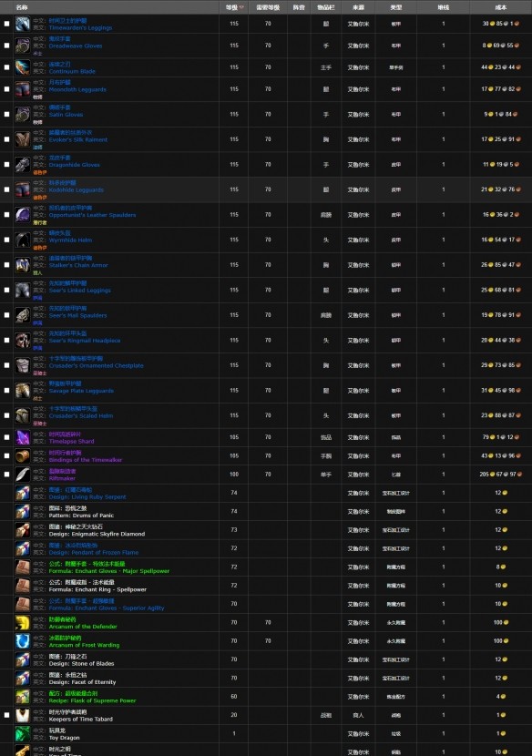Click the Arcanum of Frost Warding icon
Viewport: 532px width, 756px height.
pos(22,641)
